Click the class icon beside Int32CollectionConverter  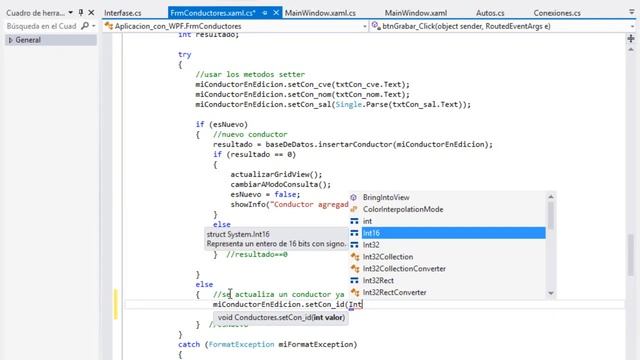355,269
